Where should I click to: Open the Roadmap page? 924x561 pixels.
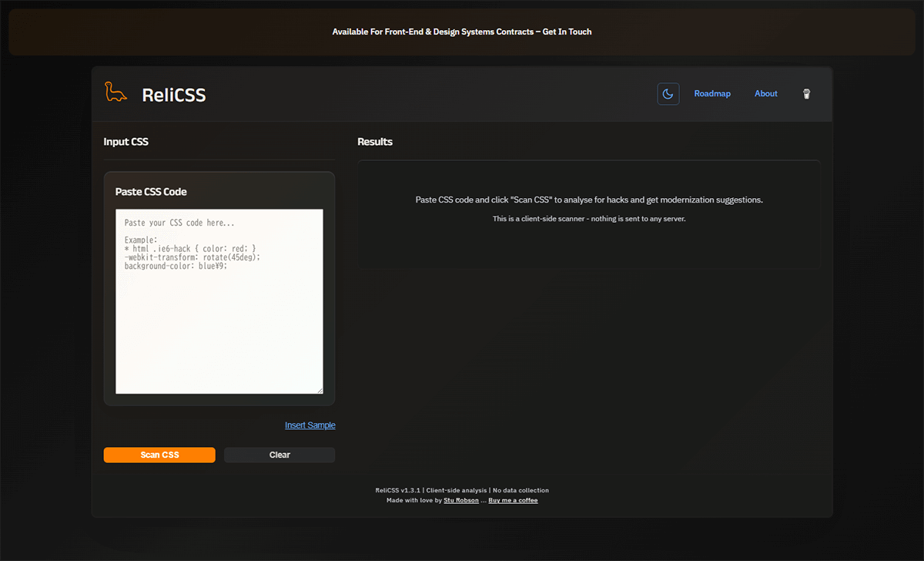tap(712, 94)
